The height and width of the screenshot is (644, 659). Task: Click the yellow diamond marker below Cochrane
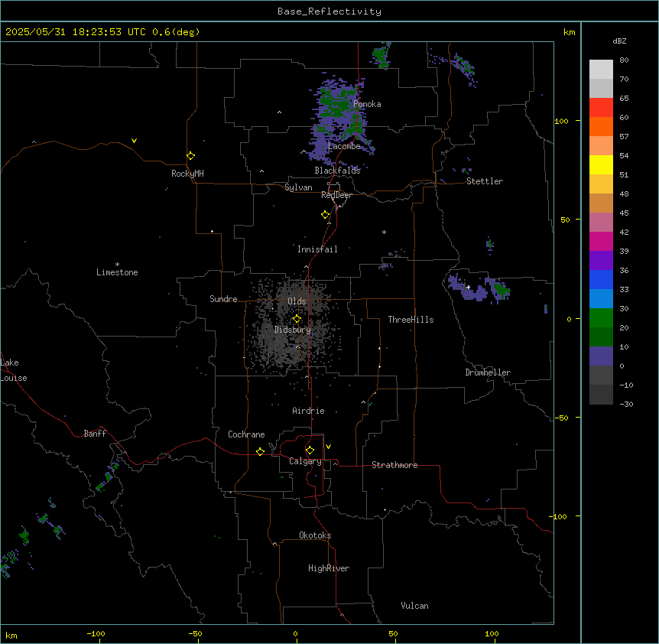coord(260,451)
